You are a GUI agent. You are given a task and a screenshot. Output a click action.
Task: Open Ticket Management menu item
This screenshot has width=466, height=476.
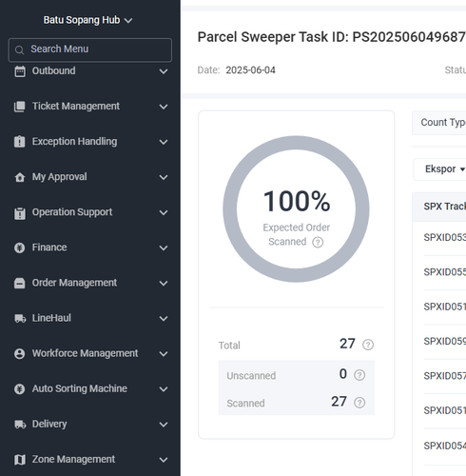click(90, 107)
